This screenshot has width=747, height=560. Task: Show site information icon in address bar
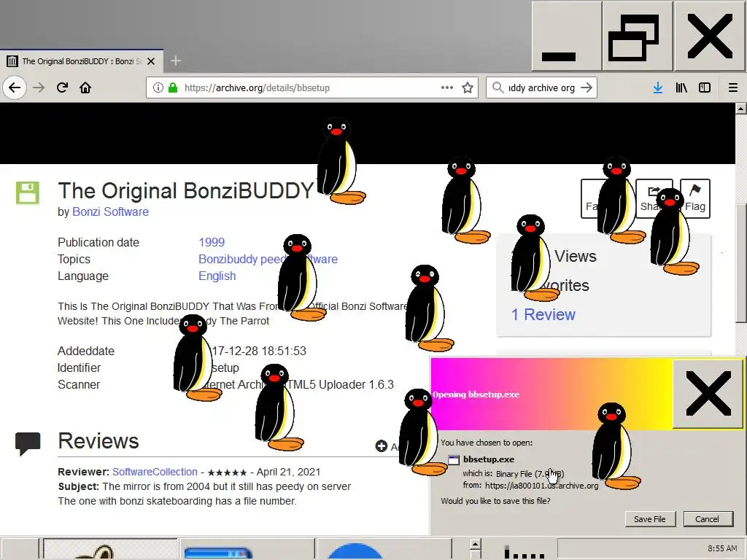[158, 87]
